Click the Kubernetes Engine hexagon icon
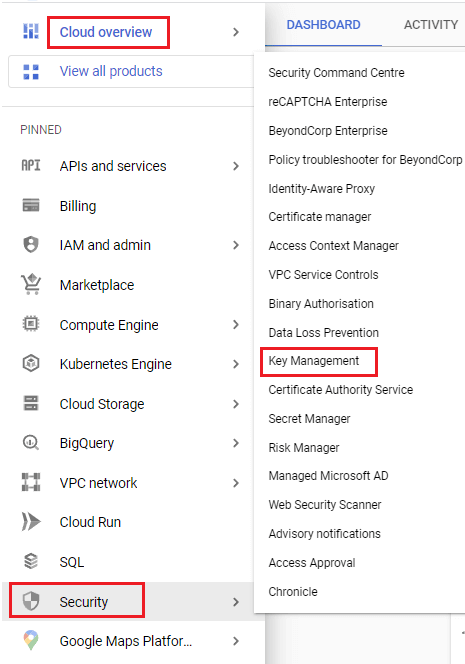This screenshot has height=664, width=465. [31, 364]
